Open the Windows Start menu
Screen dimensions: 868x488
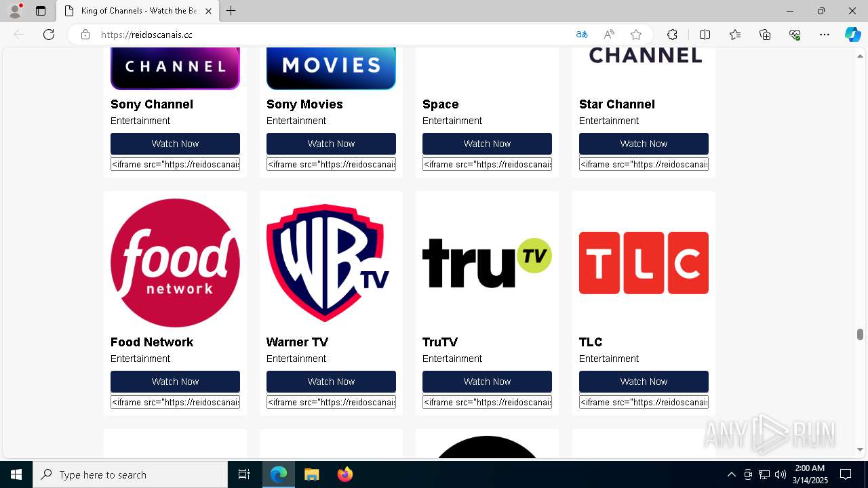point(16,474)
